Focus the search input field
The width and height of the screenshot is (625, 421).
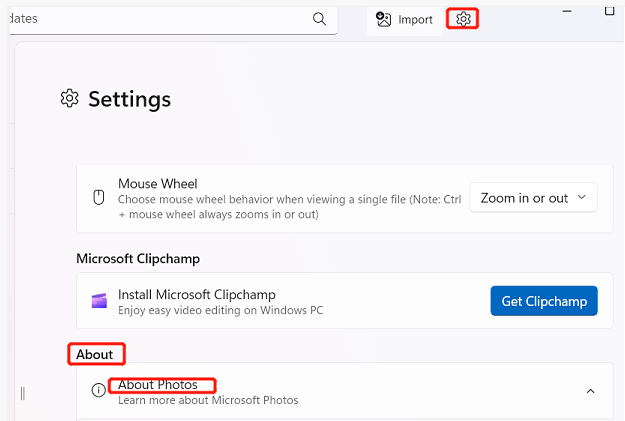point(173,19)
